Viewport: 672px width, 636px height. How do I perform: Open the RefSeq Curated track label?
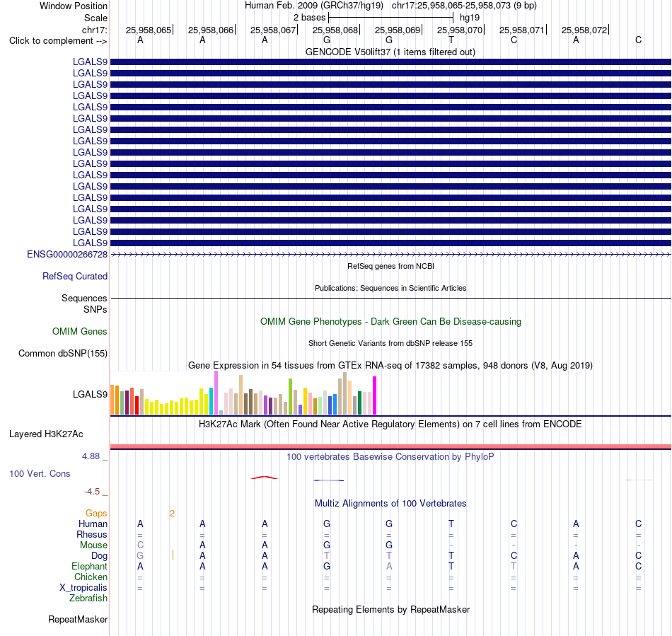click(74, 276)
